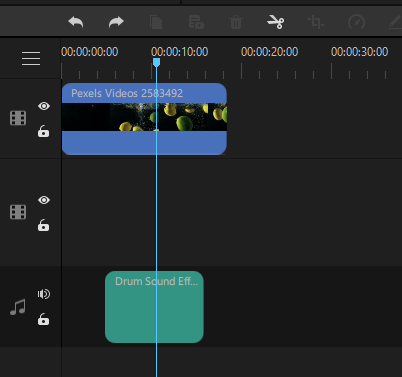The width and height of the screenshot is (402, 377).
Task: Hide the first video track via eye icon
Action: 44,106
